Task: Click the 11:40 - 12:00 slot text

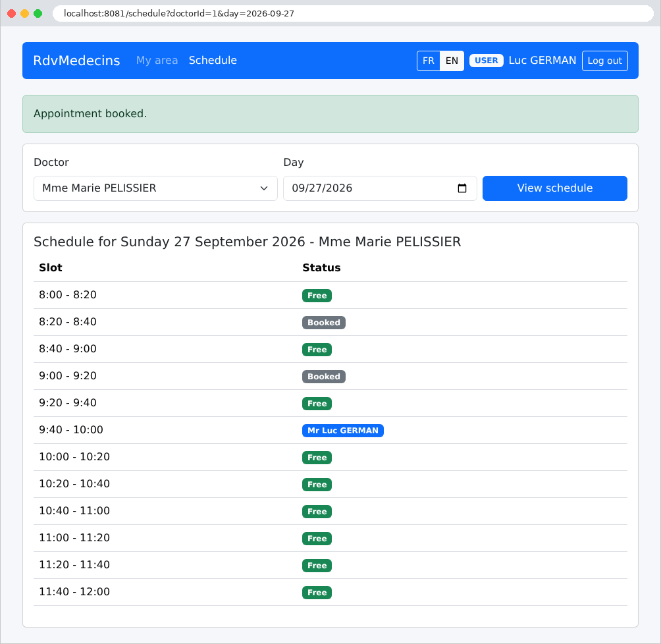Action: (74, 592)
